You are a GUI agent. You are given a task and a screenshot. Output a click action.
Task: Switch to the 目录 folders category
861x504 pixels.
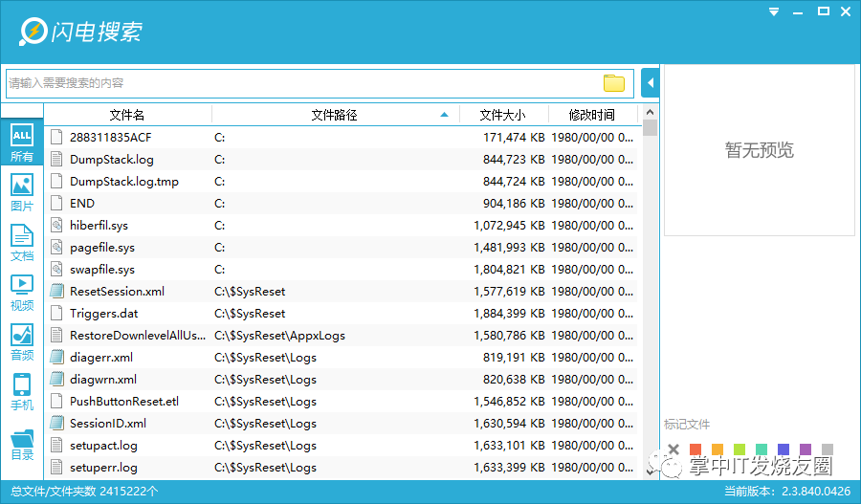pyautogui.click(x=22, y=444)
